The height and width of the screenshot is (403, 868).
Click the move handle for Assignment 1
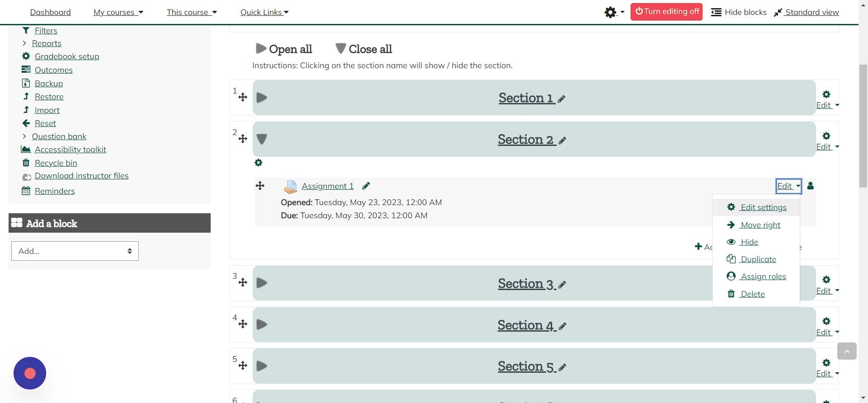(260, 186)
